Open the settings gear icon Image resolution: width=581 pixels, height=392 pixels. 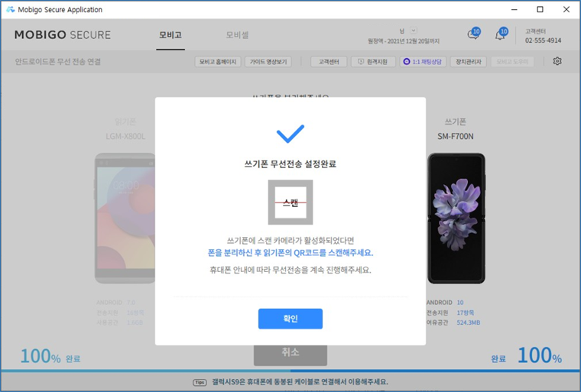[557, 61]
